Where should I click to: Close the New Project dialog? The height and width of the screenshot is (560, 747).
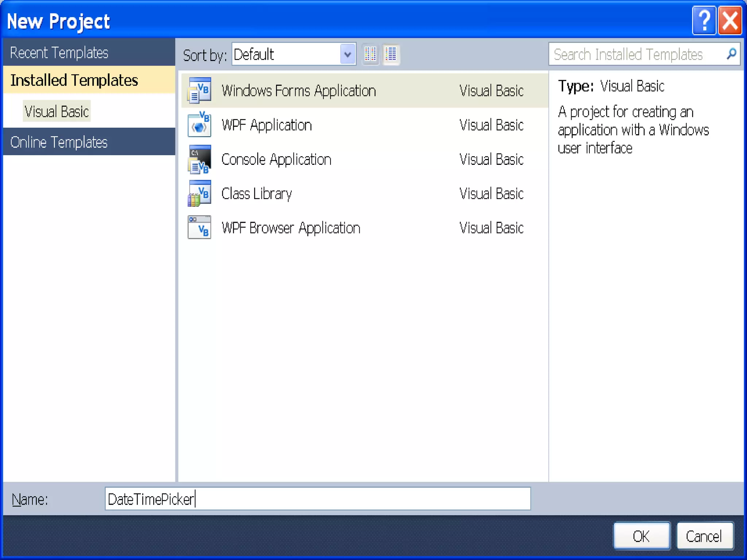[x=730, y=21]
